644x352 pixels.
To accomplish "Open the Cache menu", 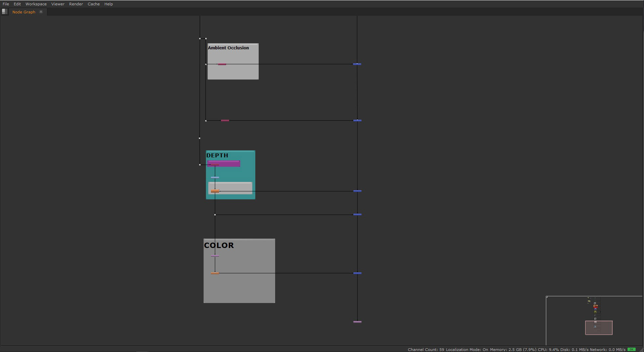I will (x=93, y=4).
